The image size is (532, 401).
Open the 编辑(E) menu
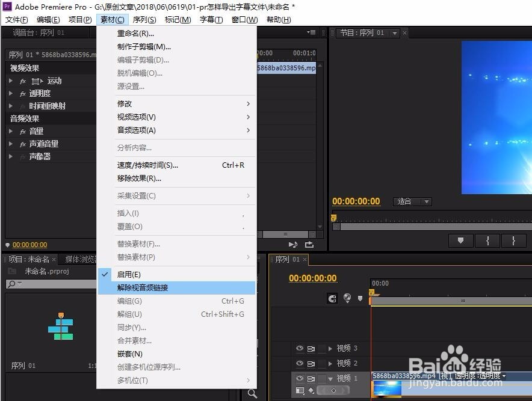point(48,20)
